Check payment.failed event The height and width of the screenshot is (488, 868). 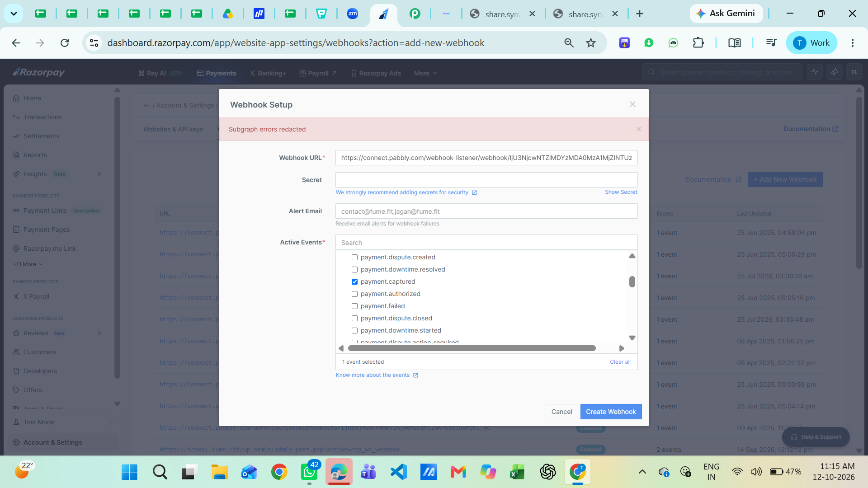(354, 306)
